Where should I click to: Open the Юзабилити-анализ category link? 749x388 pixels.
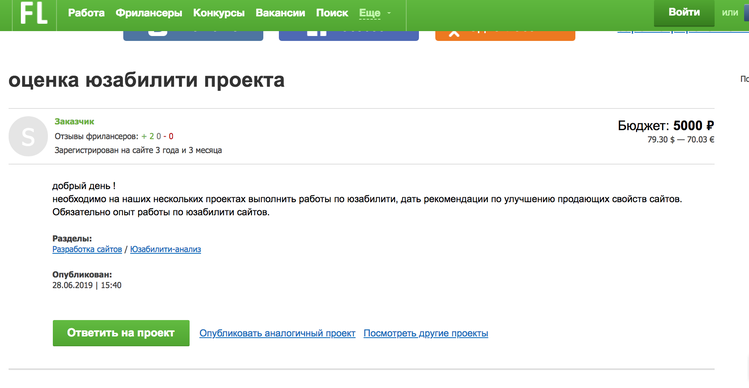coord(165,249)
